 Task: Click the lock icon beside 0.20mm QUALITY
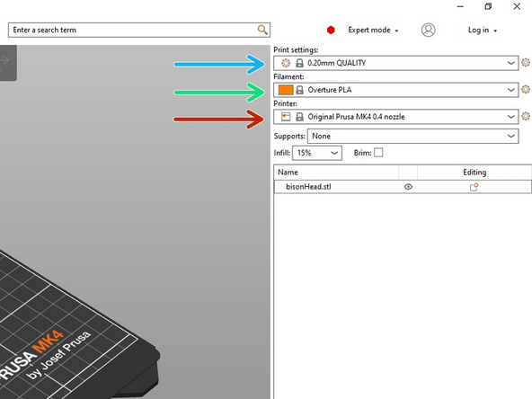299,63
